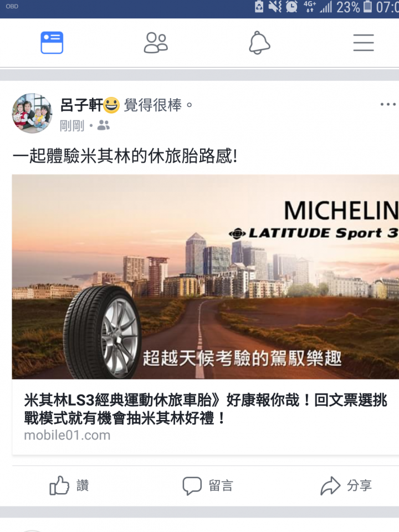Tap the battery icon in status bar

368,7
